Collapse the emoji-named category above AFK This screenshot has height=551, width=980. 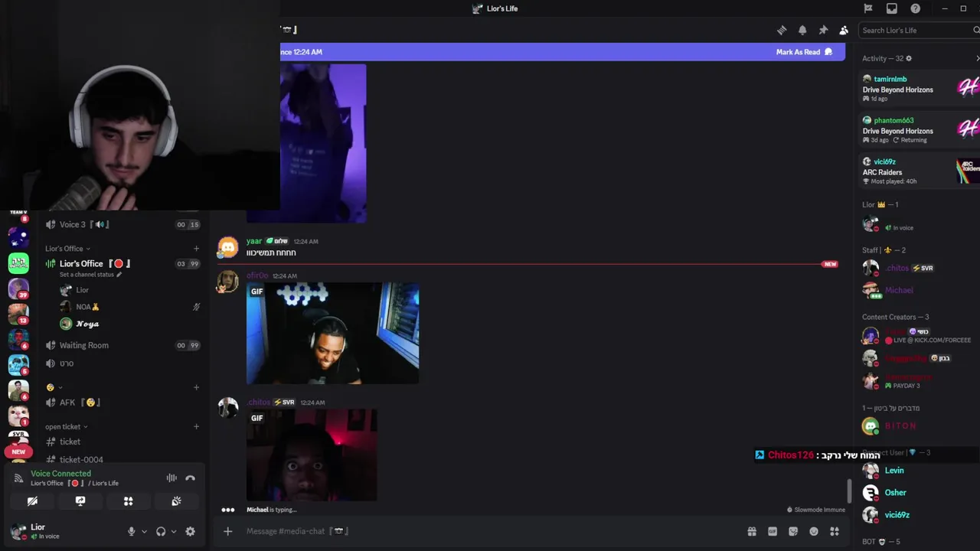54,387
